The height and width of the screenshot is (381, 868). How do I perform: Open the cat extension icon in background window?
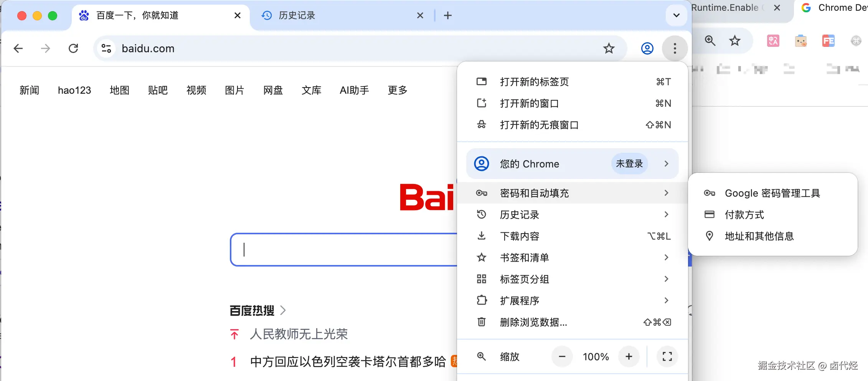point(801,40)
